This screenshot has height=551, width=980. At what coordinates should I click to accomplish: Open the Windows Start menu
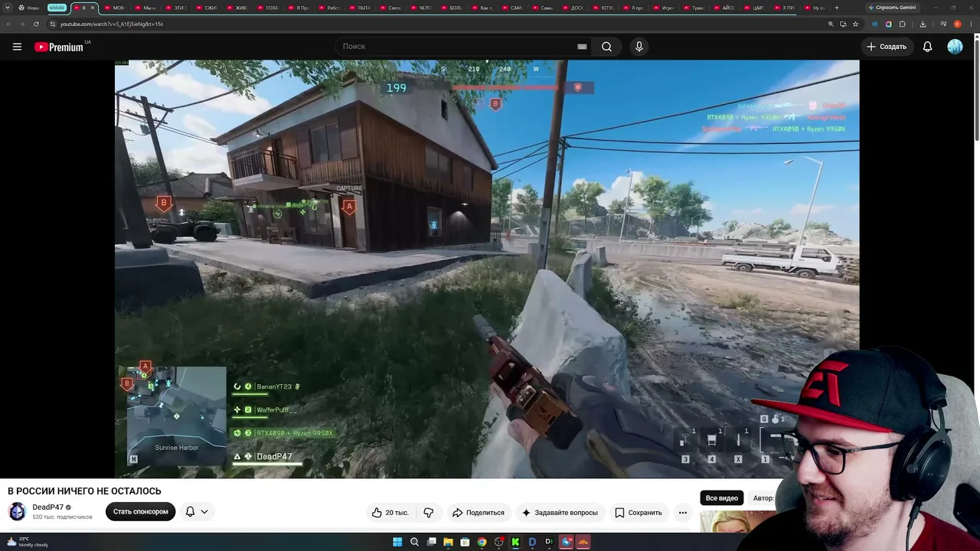click(x=397, y=542)
